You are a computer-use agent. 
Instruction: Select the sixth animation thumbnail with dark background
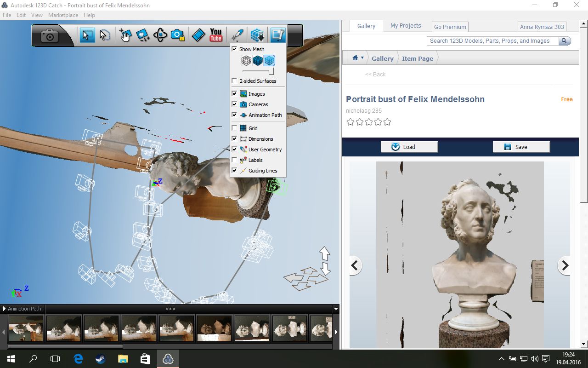(214, 328)
